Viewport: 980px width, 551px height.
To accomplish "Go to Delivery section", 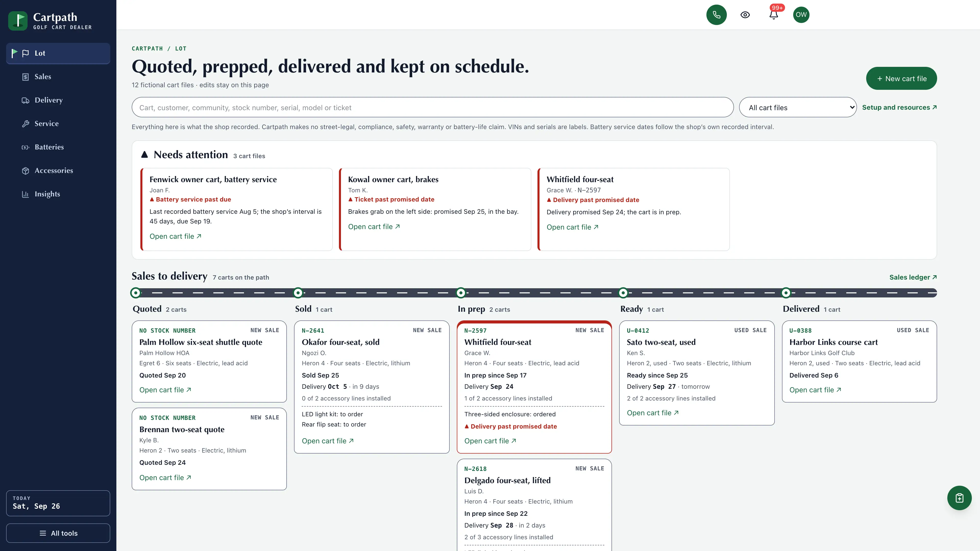I will (58, 100).
